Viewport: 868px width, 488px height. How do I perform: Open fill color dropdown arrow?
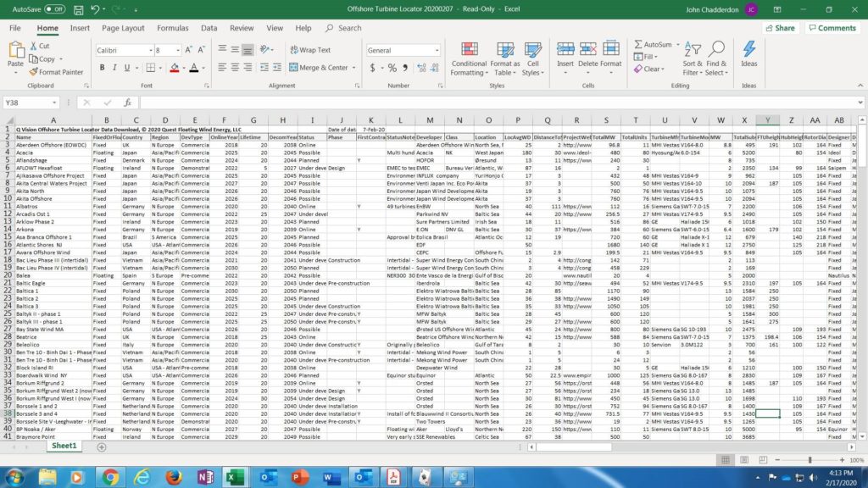tap(183, 68)
